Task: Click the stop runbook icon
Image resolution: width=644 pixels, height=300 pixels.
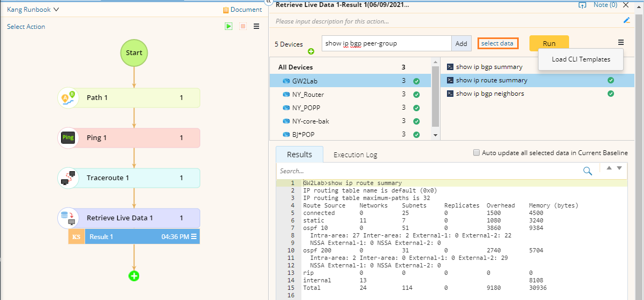Action: (x=243, y=26)
